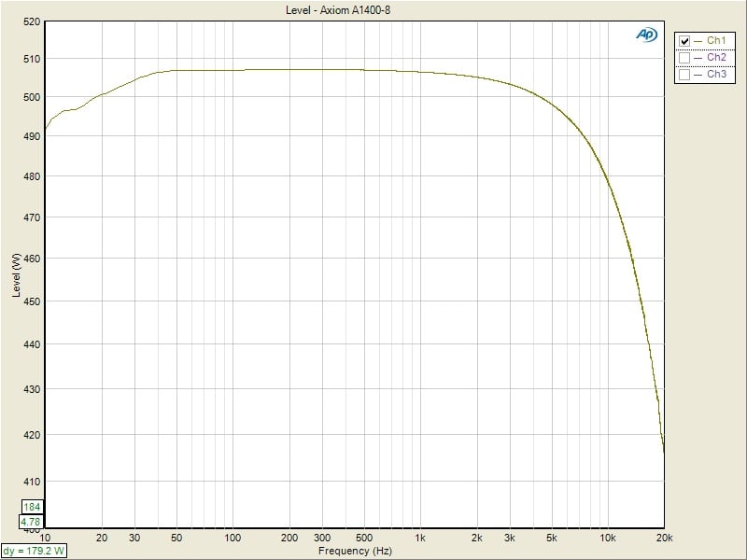Enable the Ch3 trace checkbox
The image size is (747, 560).
pos(684,75)
